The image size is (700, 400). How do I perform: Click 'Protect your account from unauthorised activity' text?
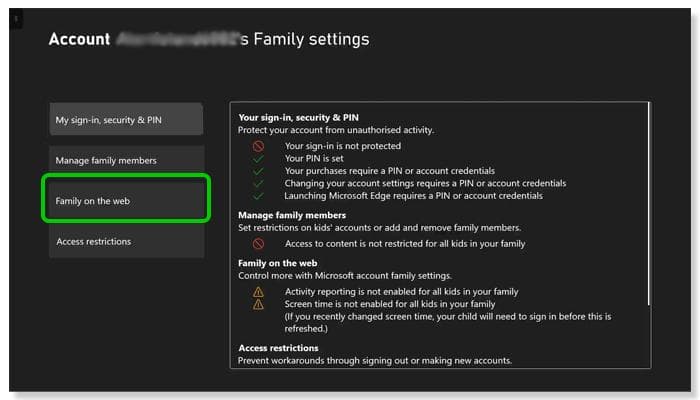336,130
